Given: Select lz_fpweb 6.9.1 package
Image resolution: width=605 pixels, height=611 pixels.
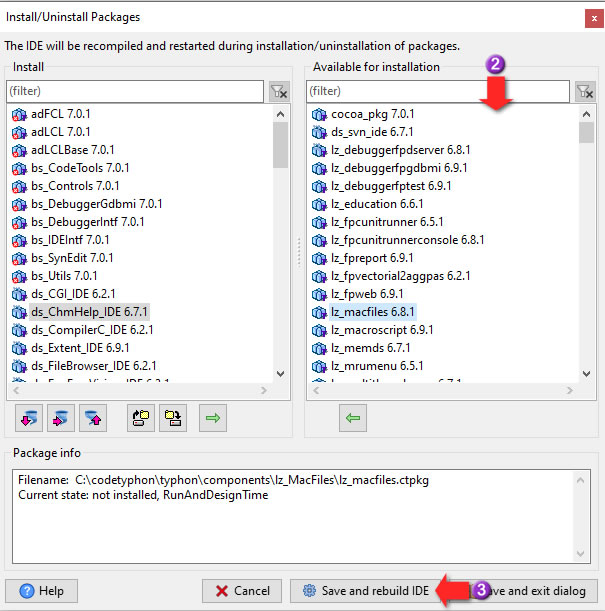Looking at the screenshot, I should point(367,294).
